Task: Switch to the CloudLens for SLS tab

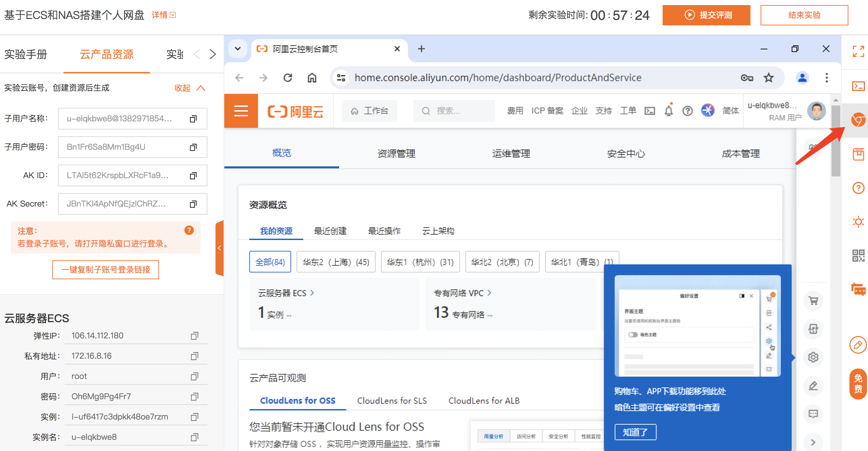Action: point(392,401)
